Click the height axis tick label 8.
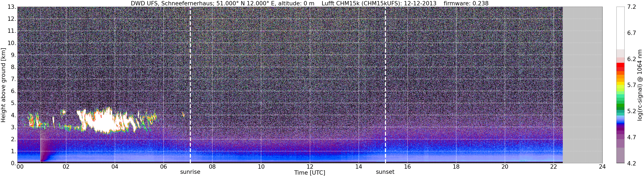The height and width of the screenshot is (177, 644). click(x=13, y=67)
